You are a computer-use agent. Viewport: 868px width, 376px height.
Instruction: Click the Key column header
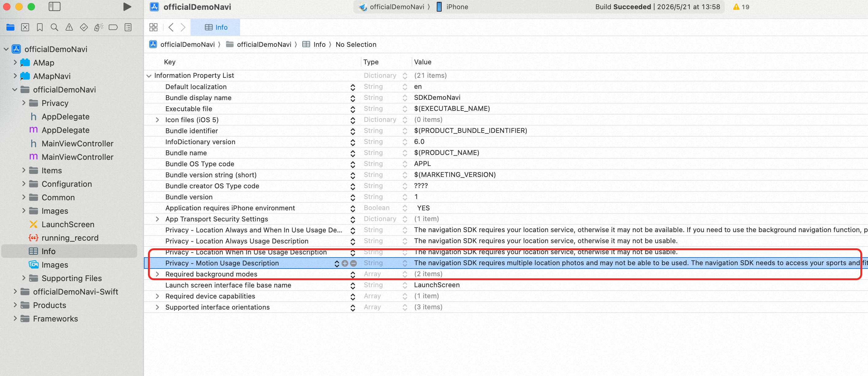pyautogui.click(x=169, y=62)
